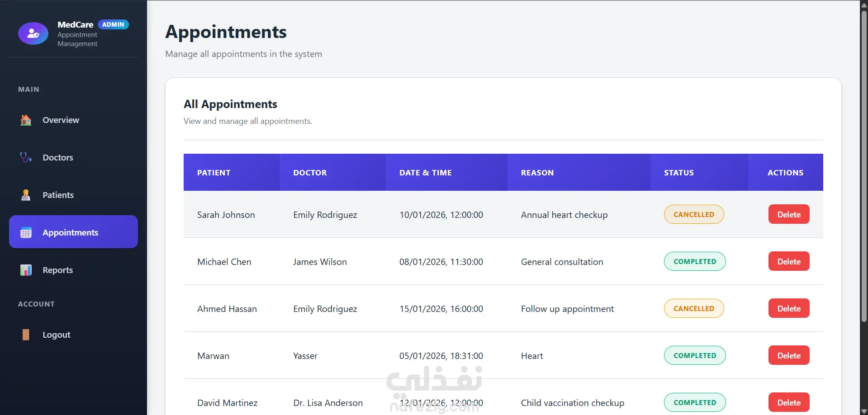Click the Logout door icon
This screenshot has height=415, width=868.
pyautogui.click(x=26, y=335)
